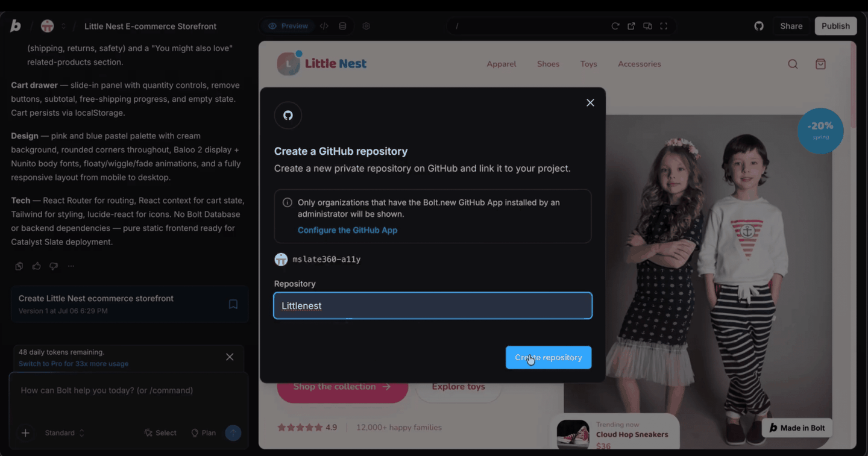The width and height of the screenshot is (868, 456).
Task: Click the send arrow button
Action: (233, 433)
